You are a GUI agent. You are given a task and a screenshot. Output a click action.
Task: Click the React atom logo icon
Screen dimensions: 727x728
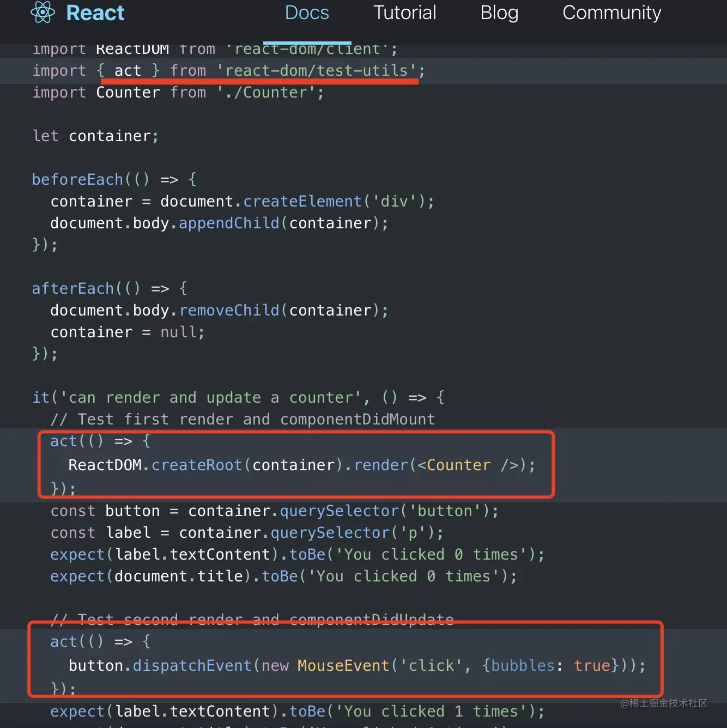pos(43,12)
